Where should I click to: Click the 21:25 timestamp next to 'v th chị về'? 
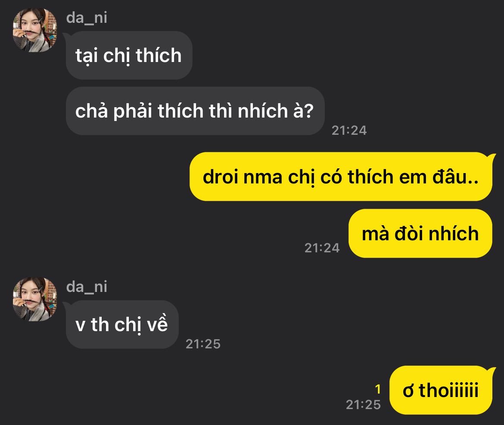[203, 344]
